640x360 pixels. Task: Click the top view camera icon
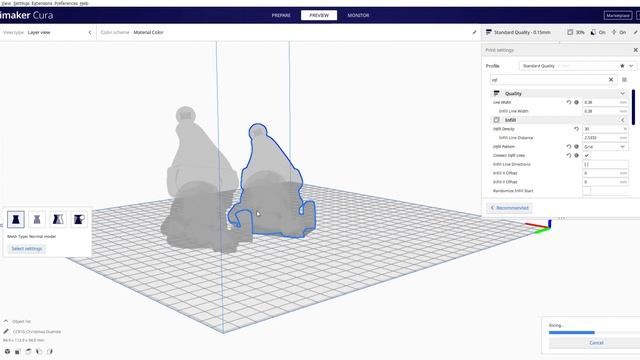(x=29, y=351)
